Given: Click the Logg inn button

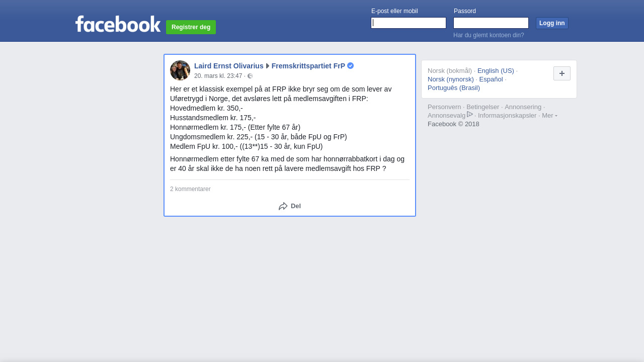Looking at the screenshot, I should click(552, 23).
